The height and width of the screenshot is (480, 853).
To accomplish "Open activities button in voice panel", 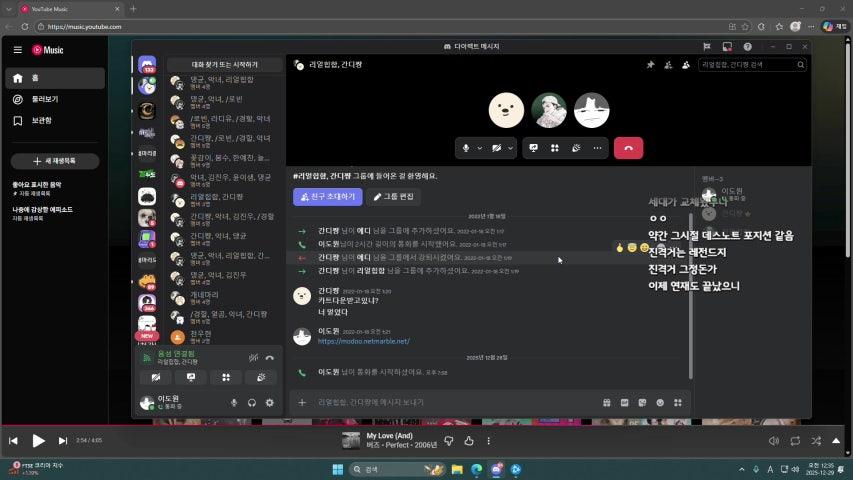I will tap(226, 377).
